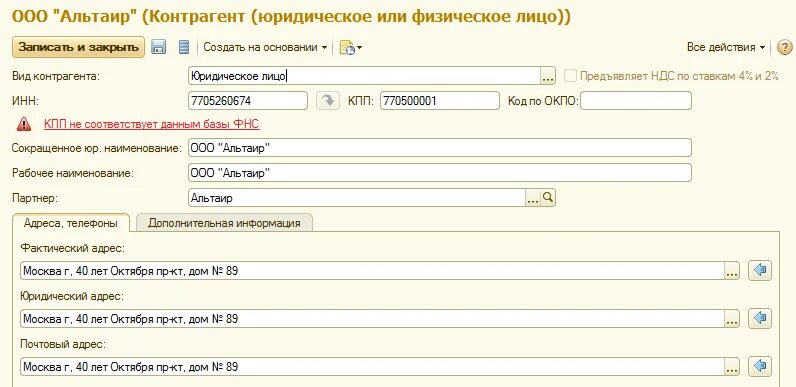Click the Код по ОКПО: label

[543, 101]
